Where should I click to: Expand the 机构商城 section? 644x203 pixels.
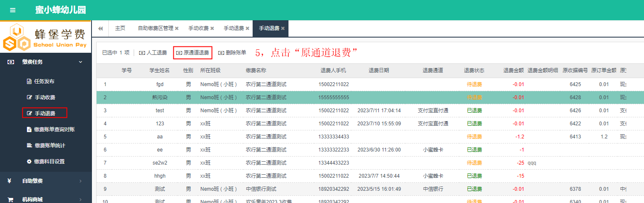click(x=46, y=199)
